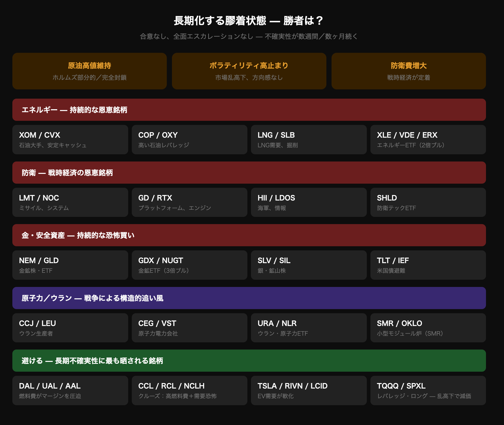Click the XOM / CVX card

click(x=70, y=140)
